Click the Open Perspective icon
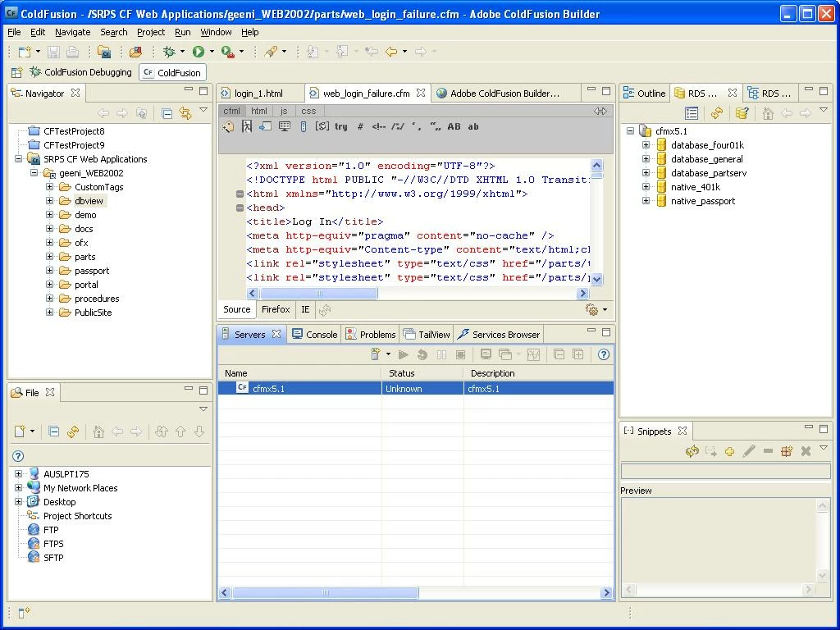 [x=17, y=72]
